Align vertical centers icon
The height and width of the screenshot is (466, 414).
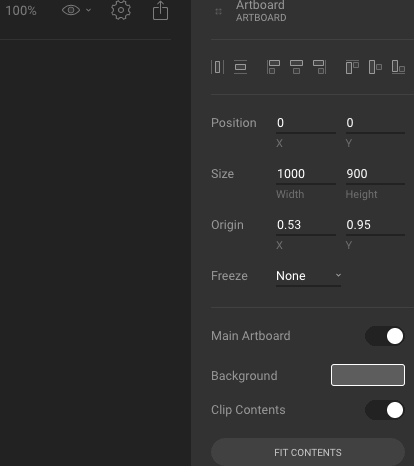pos(375,67)
